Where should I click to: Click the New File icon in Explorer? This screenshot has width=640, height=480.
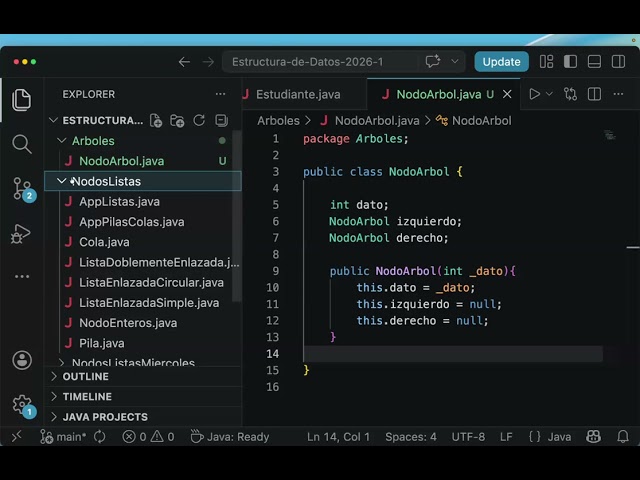156,120
